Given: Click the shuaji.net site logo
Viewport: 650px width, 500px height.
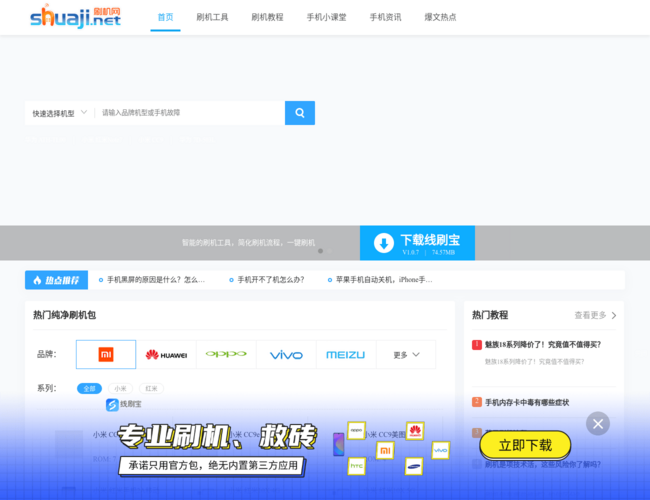Looking at the screenshot, I should click(x=75, y=17).
